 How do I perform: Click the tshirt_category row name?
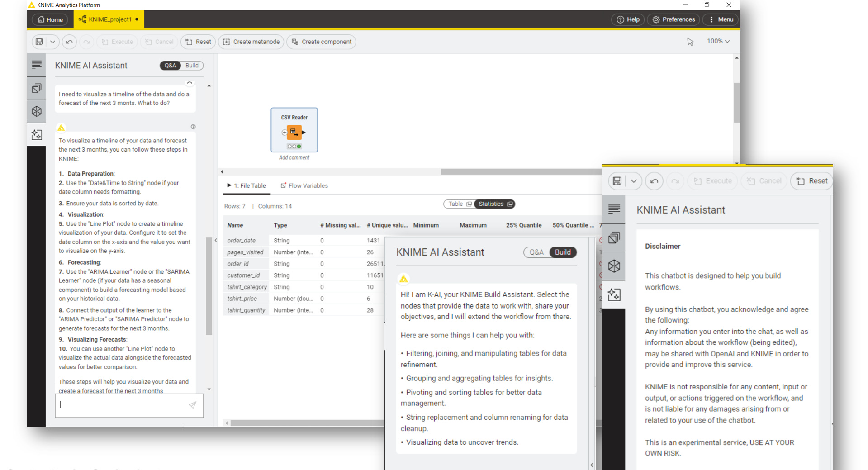point(247,287)
